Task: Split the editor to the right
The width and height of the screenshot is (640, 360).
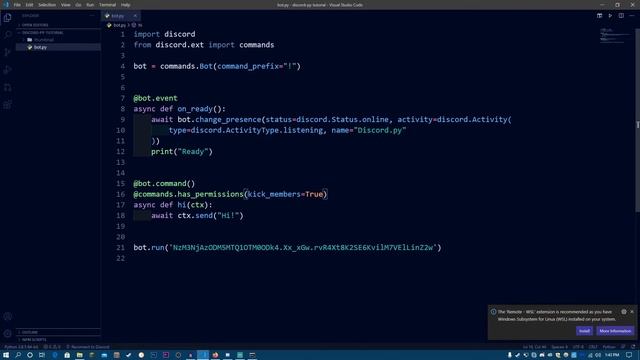Action: 621,16
